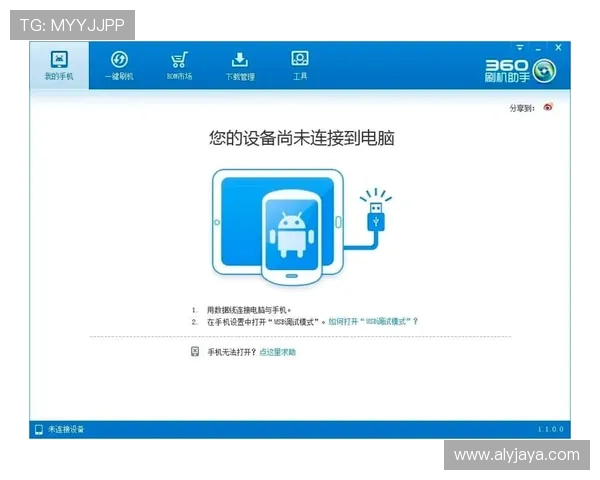
Task: Open 如何打开 USB调试模式 help link
Action: pos(373,322)
